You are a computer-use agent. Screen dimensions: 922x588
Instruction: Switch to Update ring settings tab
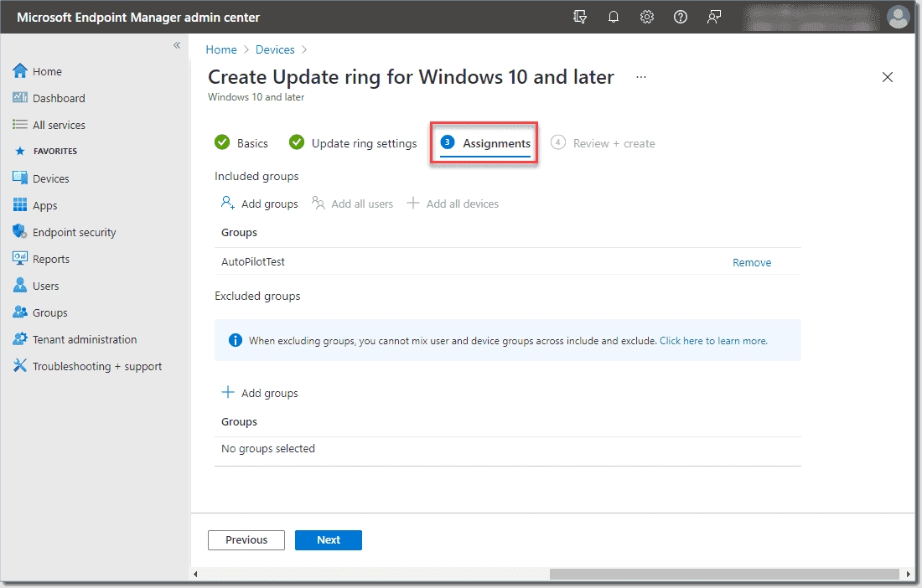(353, 142)
